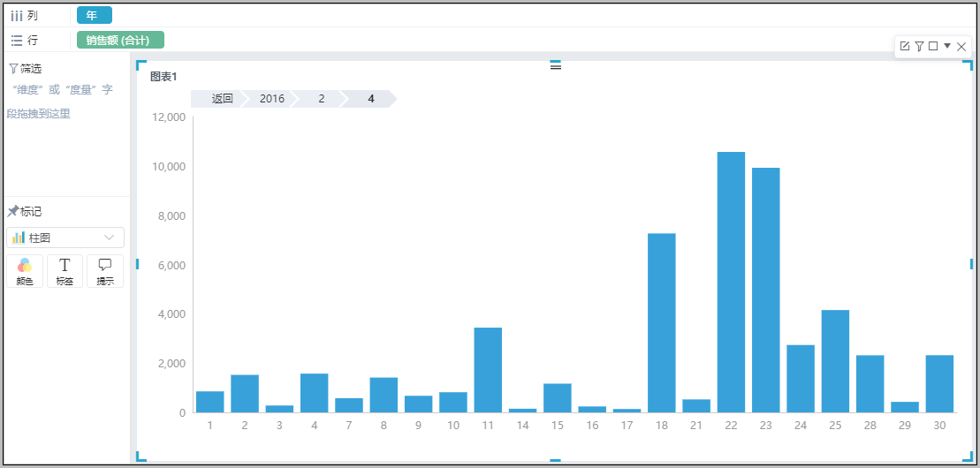Click the 列 columns shelf label
Image resolution: width=980 pixels, height=468 pixels.
[25, 16]
